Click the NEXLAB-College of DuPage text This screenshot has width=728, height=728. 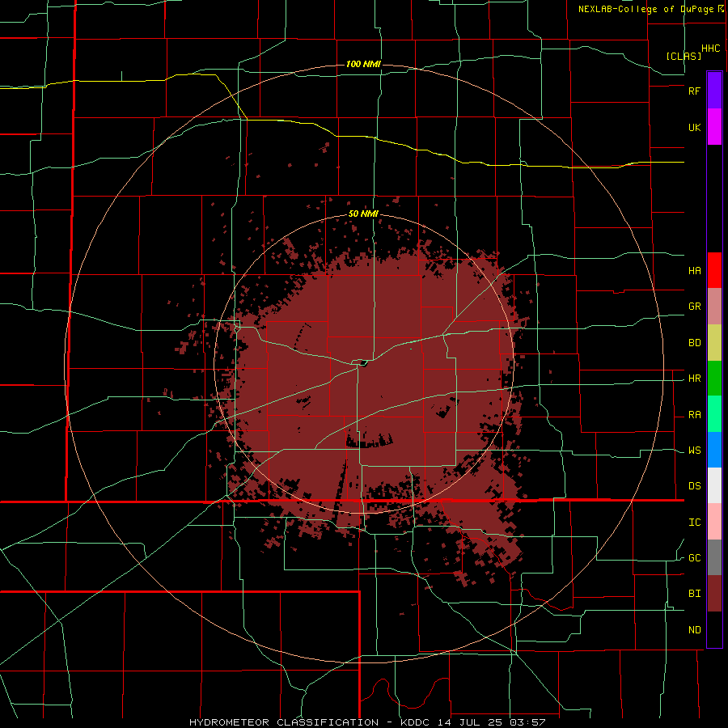point(648,9)
